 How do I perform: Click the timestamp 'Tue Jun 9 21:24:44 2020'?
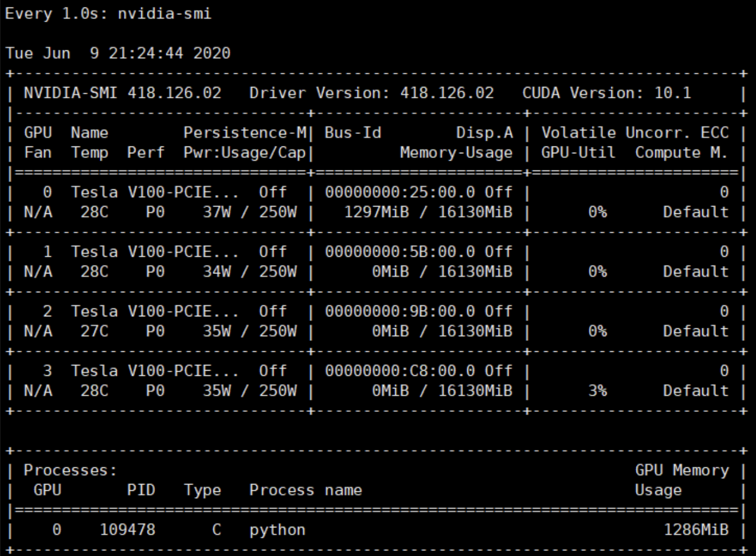coord(118,53)
